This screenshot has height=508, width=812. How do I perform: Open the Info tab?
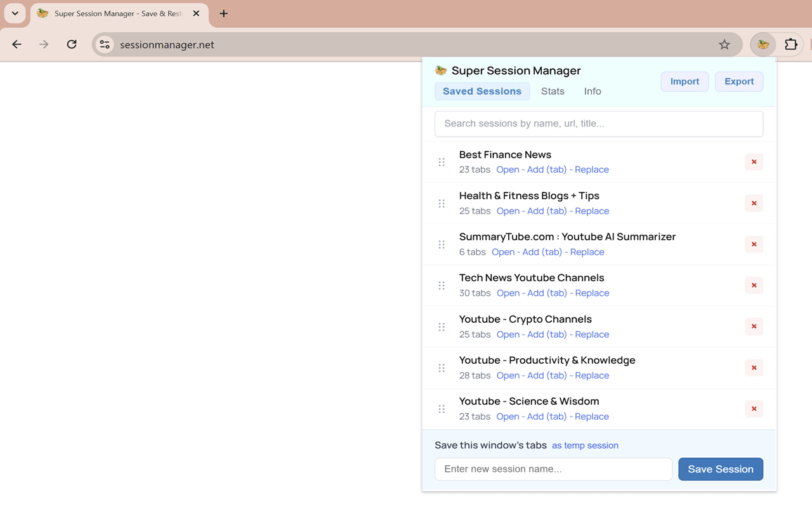592,91
